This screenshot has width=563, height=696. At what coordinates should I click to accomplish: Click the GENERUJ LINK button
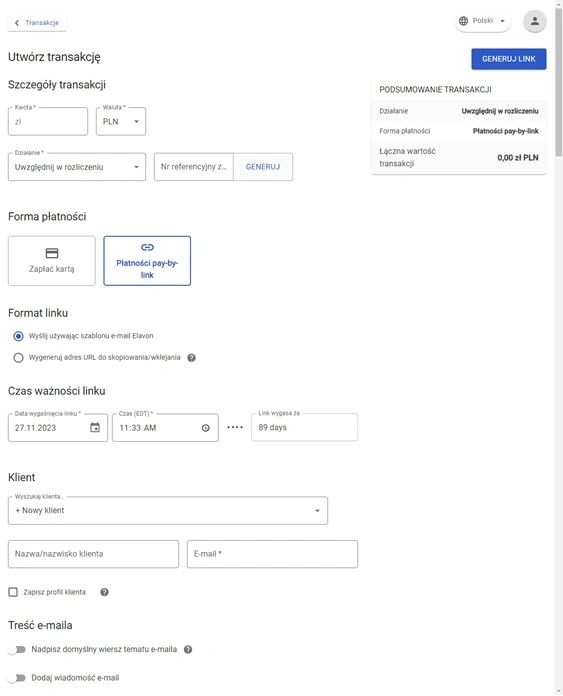[509, 59]
